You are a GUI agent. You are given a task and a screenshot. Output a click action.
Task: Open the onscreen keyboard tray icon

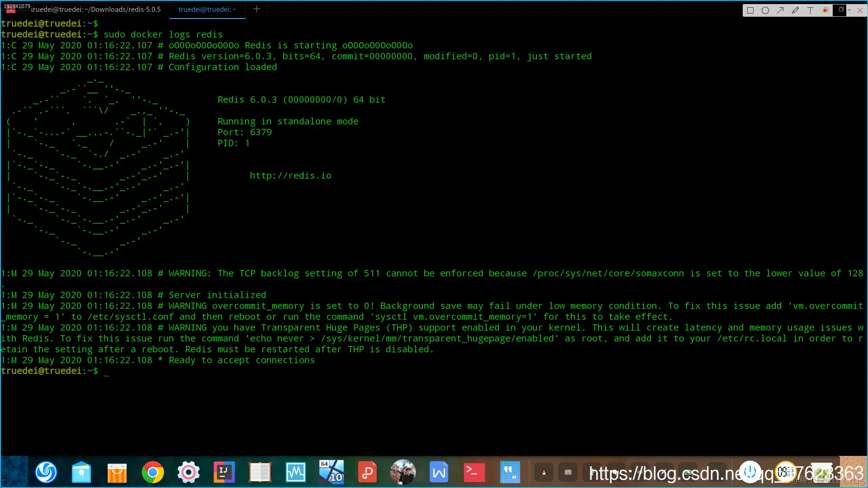coord(568,472)
